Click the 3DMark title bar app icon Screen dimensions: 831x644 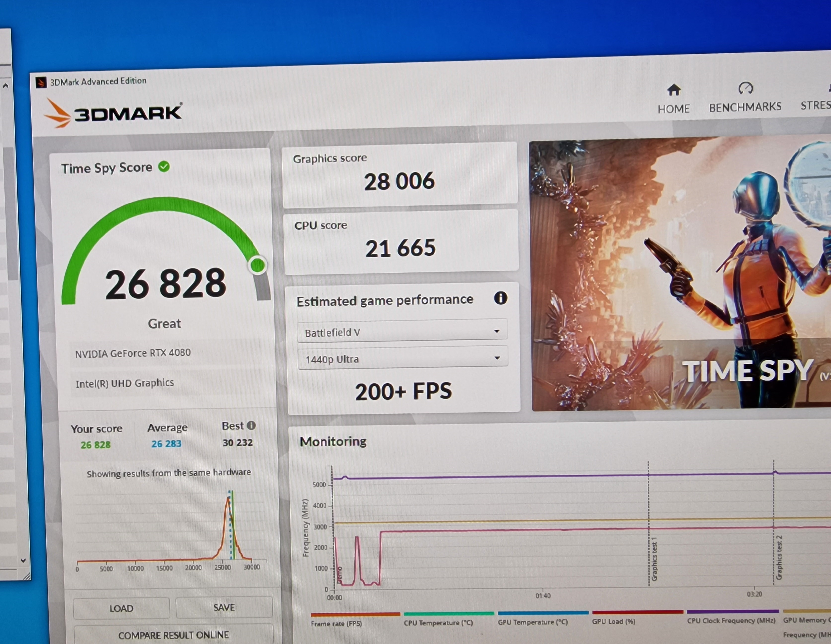point(41,82)
